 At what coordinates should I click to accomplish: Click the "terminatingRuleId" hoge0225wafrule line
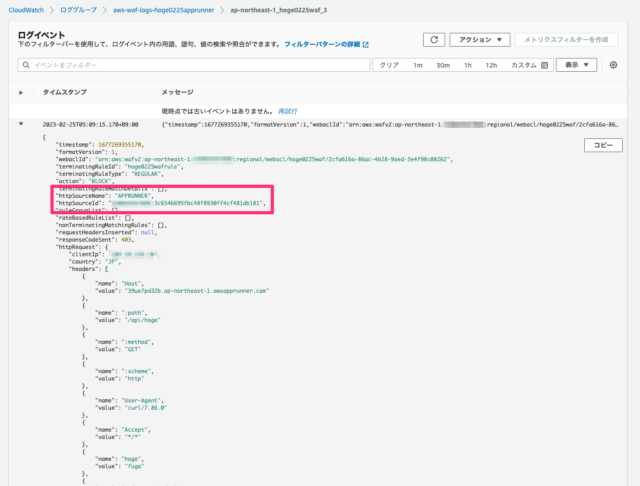119,166
